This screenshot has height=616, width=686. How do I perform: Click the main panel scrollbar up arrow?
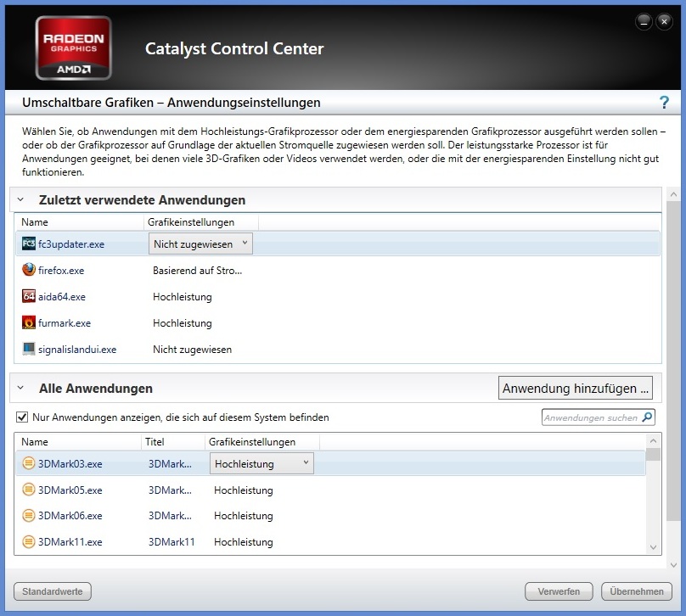(x=674, y=194)
